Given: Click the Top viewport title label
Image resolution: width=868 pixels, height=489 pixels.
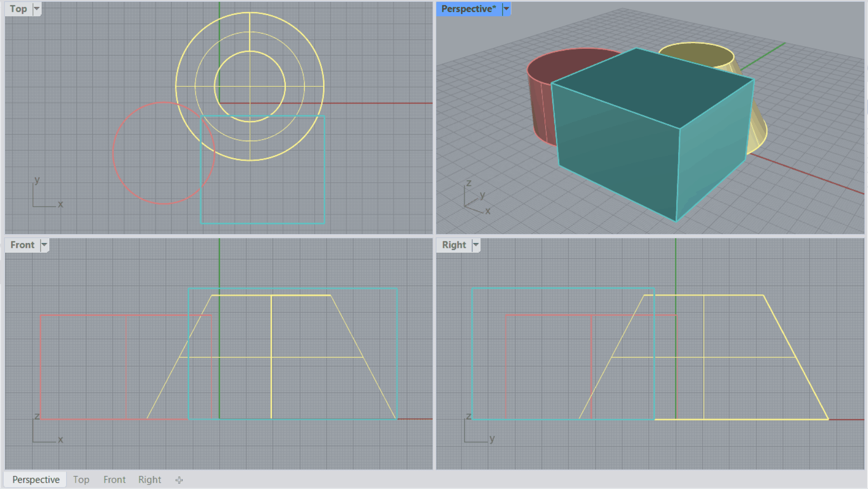Looking at the screenshot, I should [x=19, y=9].
